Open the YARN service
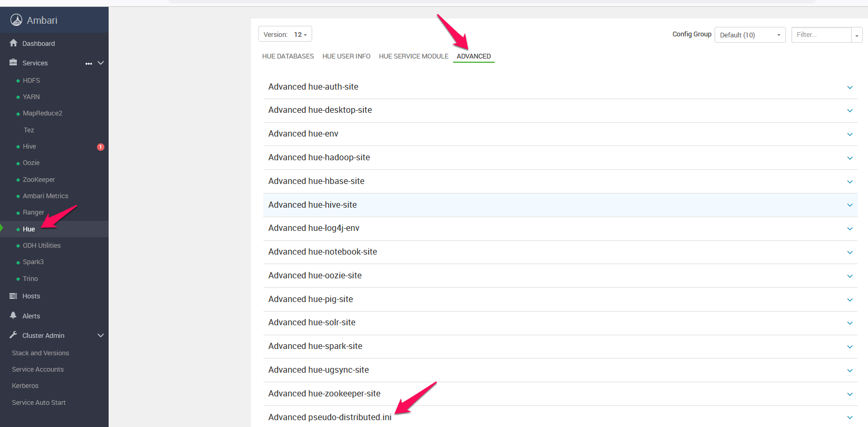Viewport: 868px width, 427px height. pyautogui.click(x=31, y=97)
